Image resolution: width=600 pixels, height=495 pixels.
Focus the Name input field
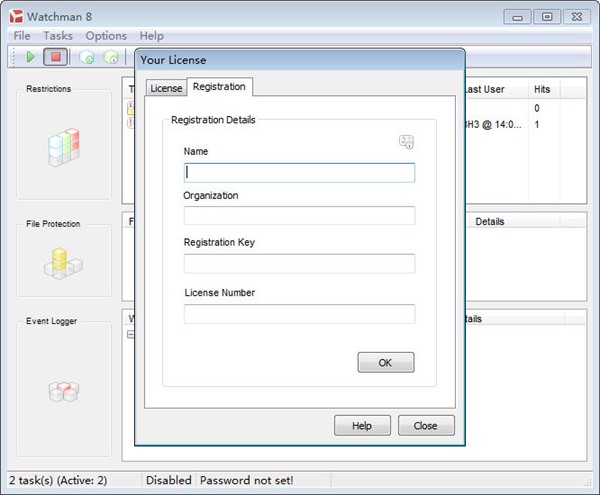(299, 173)
